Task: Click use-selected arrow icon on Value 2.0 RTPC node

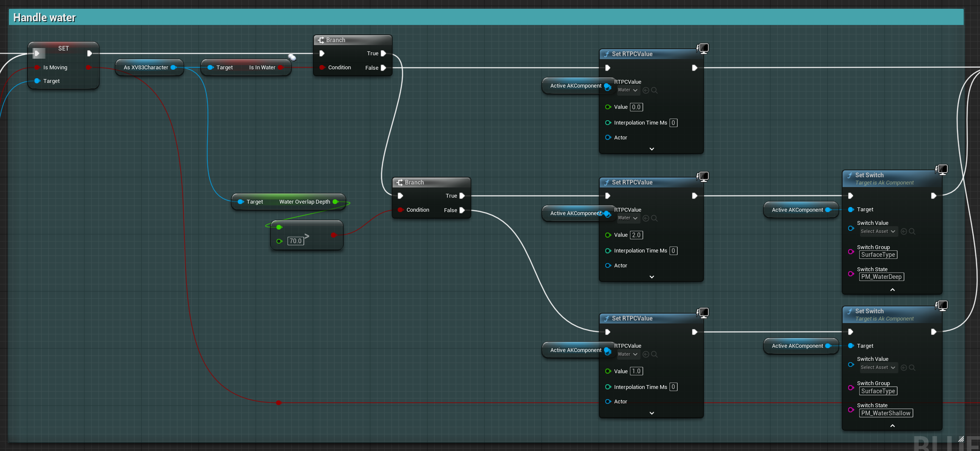Action: coord(646,218)
